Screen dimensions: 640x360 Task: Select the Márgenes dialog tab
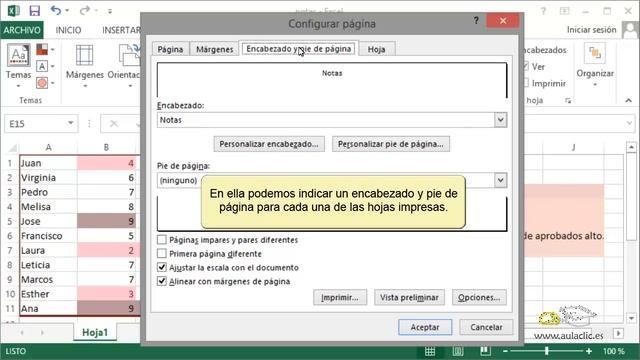pos(215,49)
